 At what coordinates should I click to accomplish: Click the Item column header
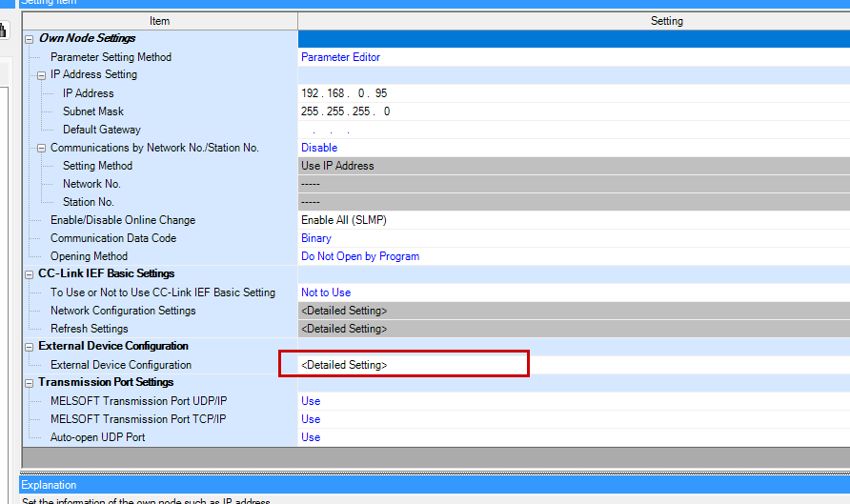(x=159, y=21)
